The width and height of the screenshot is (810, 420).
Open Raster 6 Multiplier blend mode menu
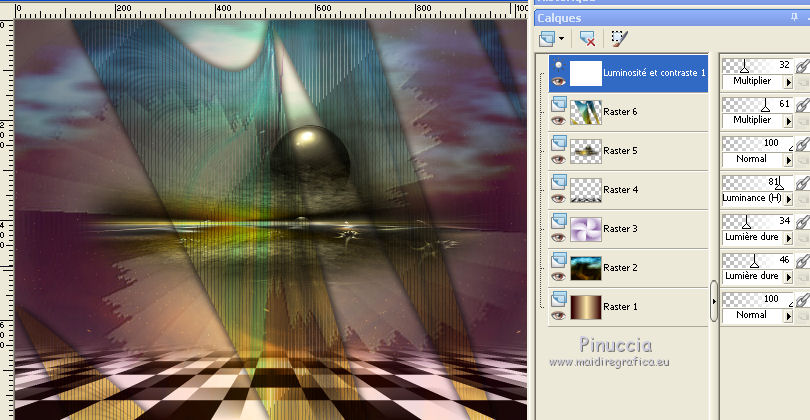tap(788, 121)
